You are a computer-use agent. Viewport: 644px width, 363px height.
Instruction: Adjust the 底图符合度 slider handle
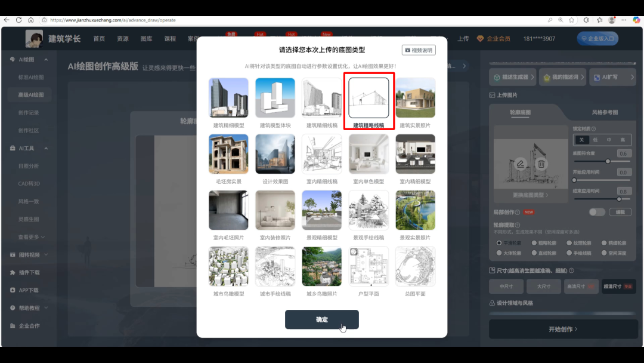(x=608, y=162)
